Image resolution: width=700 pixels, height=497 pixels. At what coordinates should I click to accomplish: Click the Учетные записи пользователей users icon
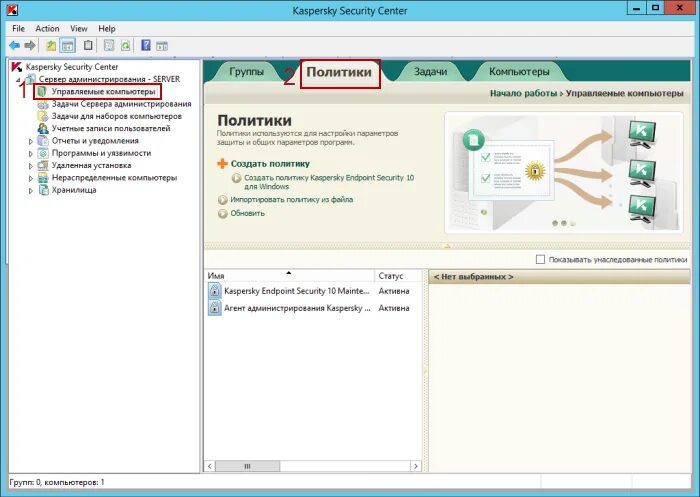click(43, 129)
